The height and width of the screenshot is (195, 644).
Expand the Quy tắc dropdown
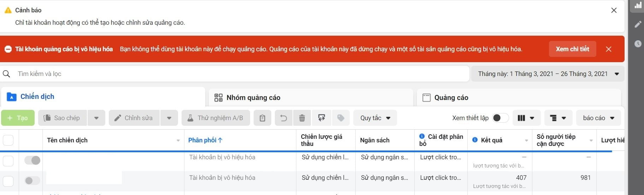(375, 118)
